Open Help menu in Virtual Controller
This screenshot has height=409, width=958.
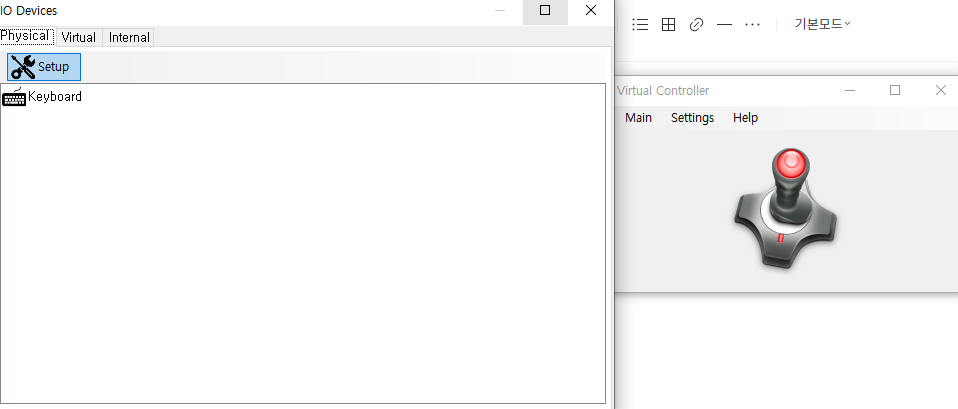745,117
